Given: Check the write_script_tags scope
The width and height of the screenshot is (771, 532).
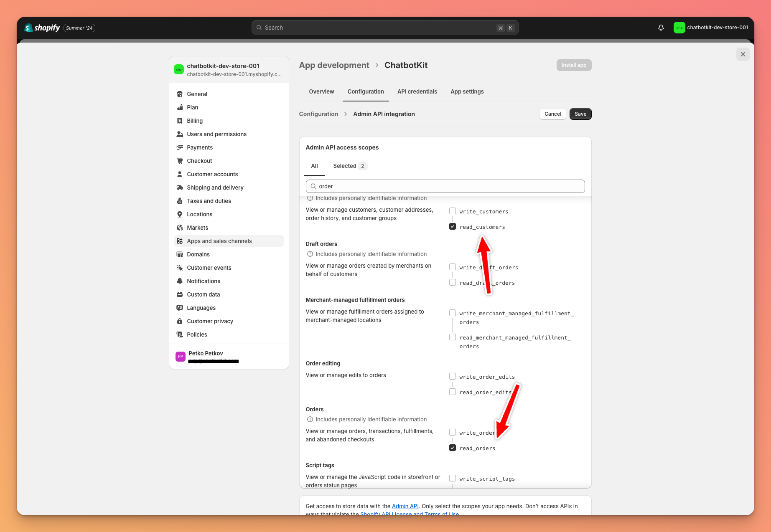Looking at the screenshot, I should click(453, 478).
